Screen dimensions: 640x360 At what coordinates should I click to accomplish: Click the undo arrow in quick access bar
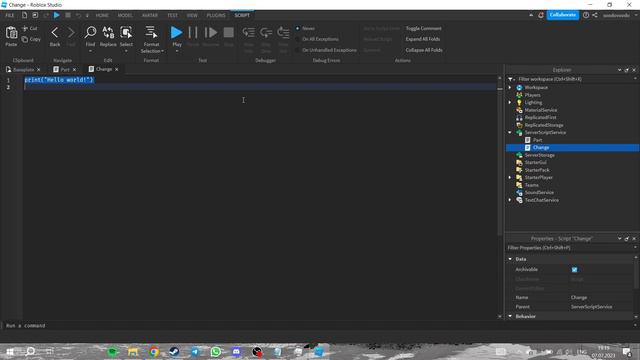(x=78, y=15)
